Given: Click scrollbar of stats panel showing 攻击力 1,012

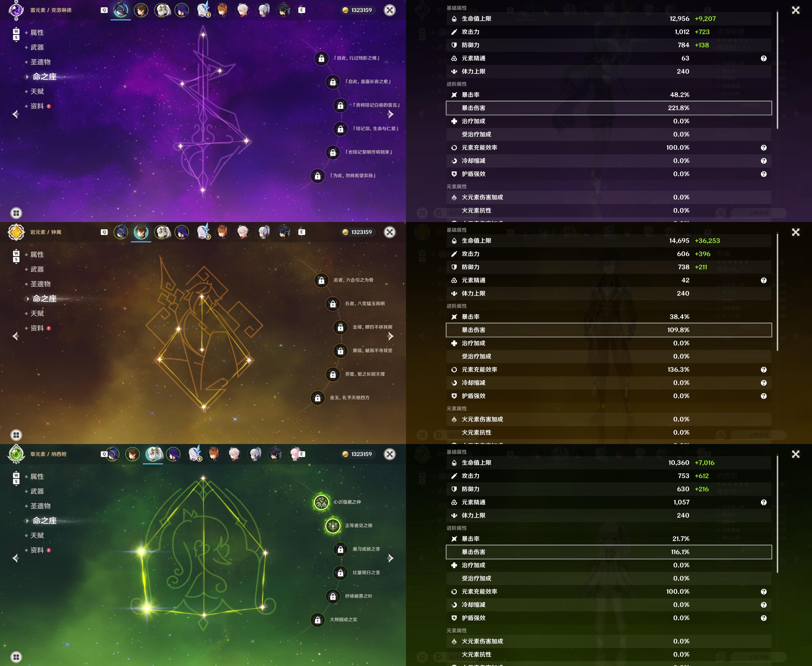Looking at the screenshot, I should 777,70.
